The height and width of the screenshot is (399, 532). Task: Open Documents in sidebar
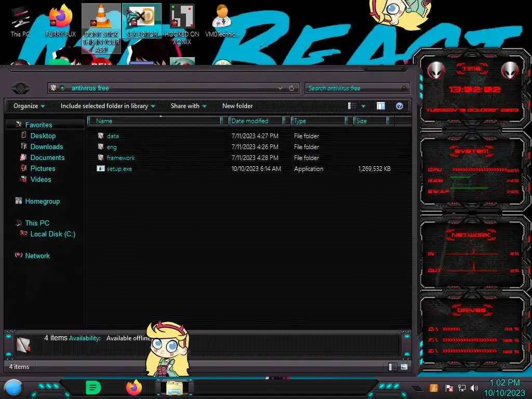pyautogui.click(x=47, y=157)
